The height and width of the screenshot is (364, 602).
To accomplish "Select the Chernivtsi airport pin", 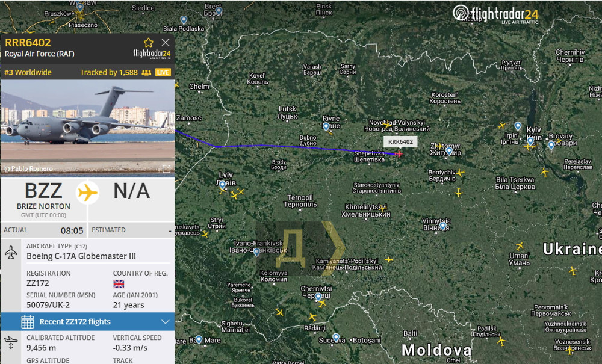I will point(318,297).
